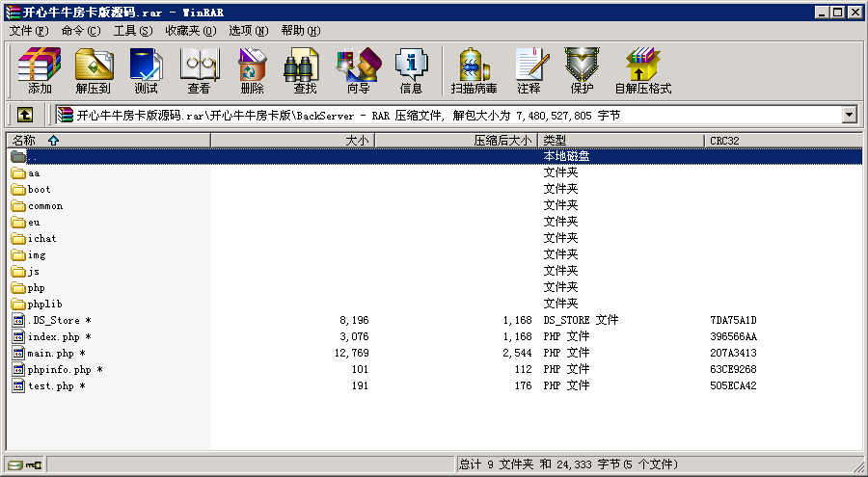Click the 添加 (Add) toolbar icon
This screenshot has height=477, width=868.
[x=40, y=70]
